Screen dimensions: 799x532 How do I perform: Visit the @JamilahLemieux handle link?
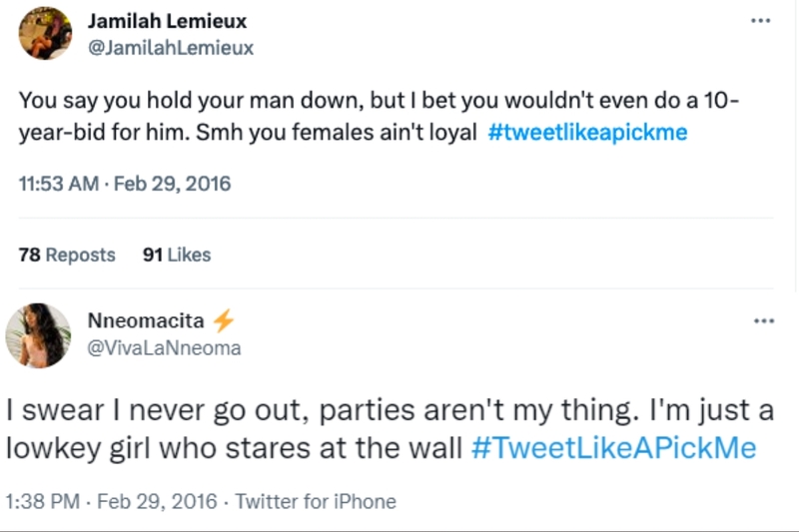pyautogui.click(x=171, y=48)
